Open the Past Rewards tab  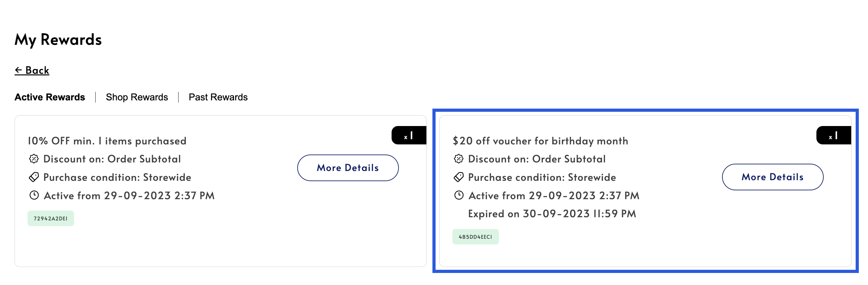pos(218,97)
